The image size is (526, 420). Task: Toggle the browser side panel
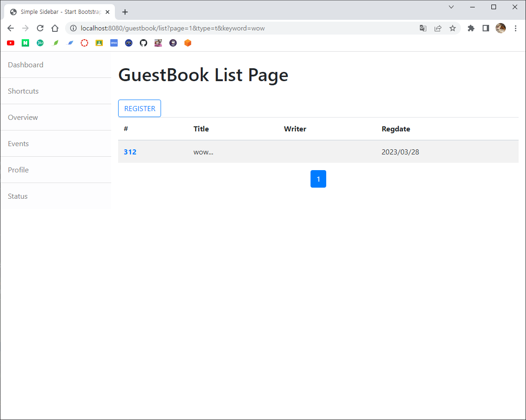(486, 28)
